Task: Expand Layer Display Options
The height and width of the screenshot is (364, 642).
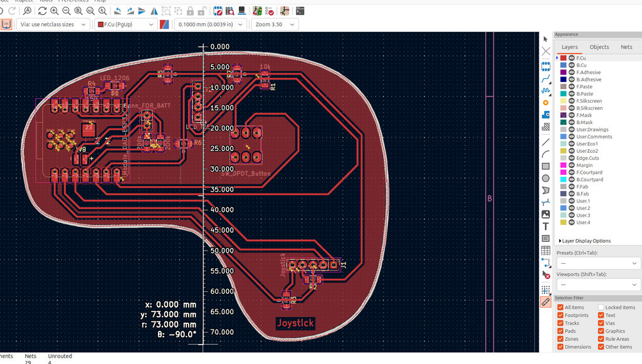Action: (585, 241)
